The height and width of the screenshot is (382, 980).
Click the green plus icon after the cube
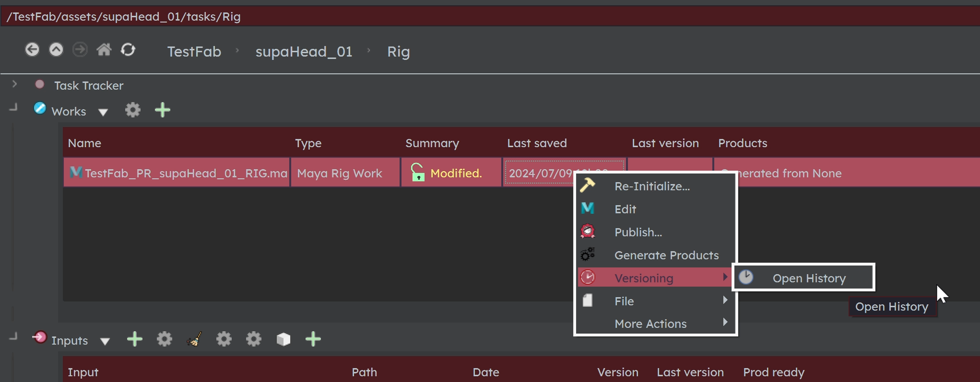(x=313, y=339)
